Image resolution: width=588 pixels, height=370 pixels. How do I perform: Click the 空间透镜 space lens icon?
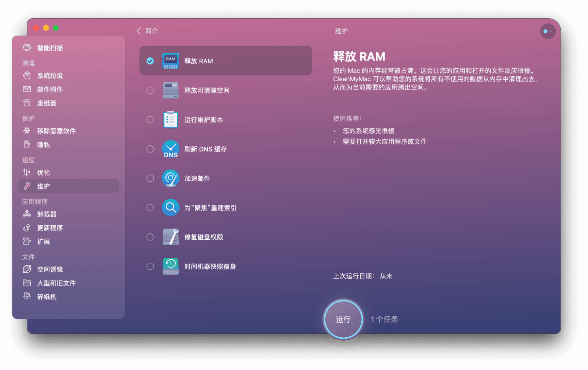(27, 269)
